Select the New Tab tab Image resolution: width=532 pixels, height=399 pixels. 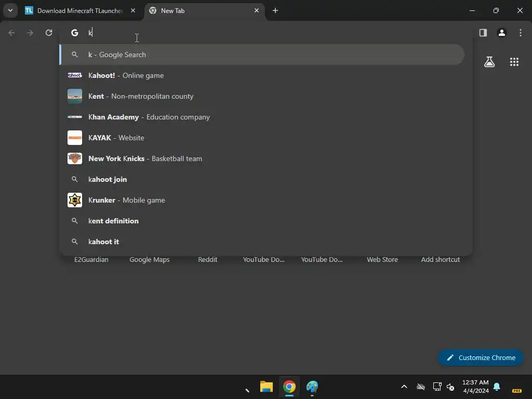205,10
